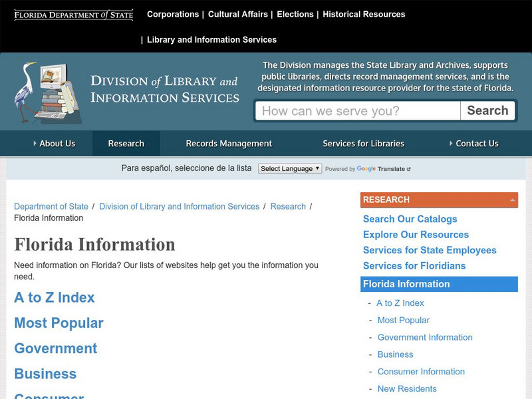Open New Residents in the sidebar
The height and width of the screenshot is (399, 532).
click(x=407, y=389)
